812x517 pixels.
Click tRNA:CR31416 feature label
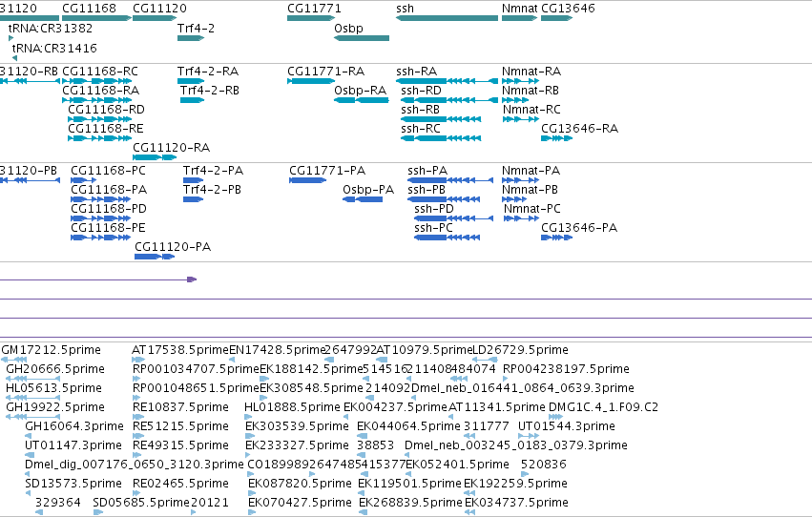click(x=54, y=48)
